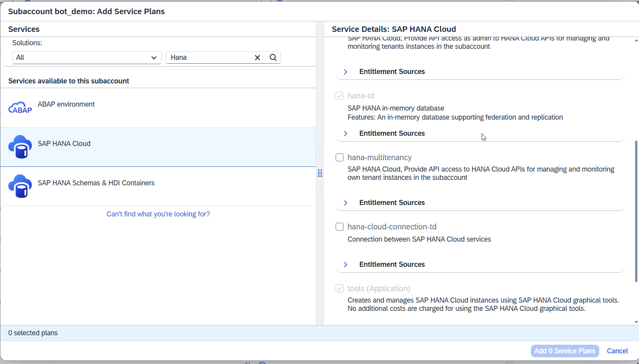This screenshot has width=639, height=364.
Task: Click the search magnifier icon
Action: click(273, 57)
